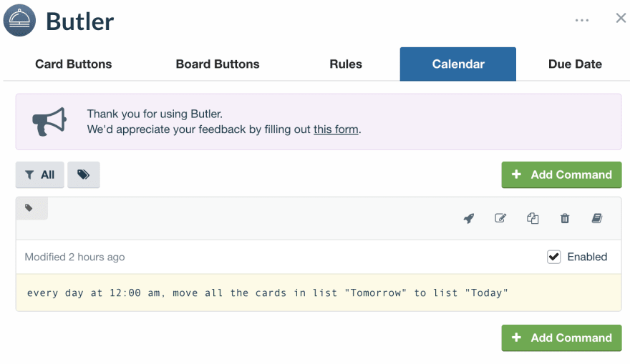Delete the command with the trash icon
630x364 pixels.
pos(565,218)
